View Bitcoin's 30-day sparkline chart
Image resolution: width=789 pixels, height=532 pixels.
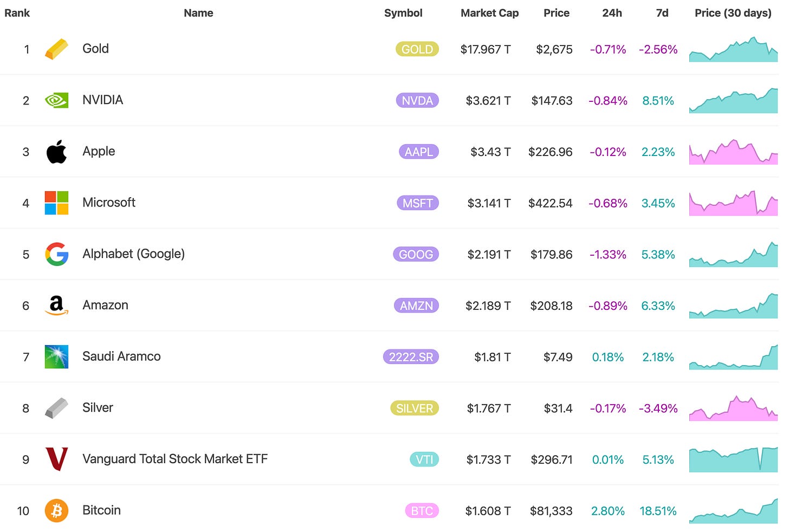[733, 510]
